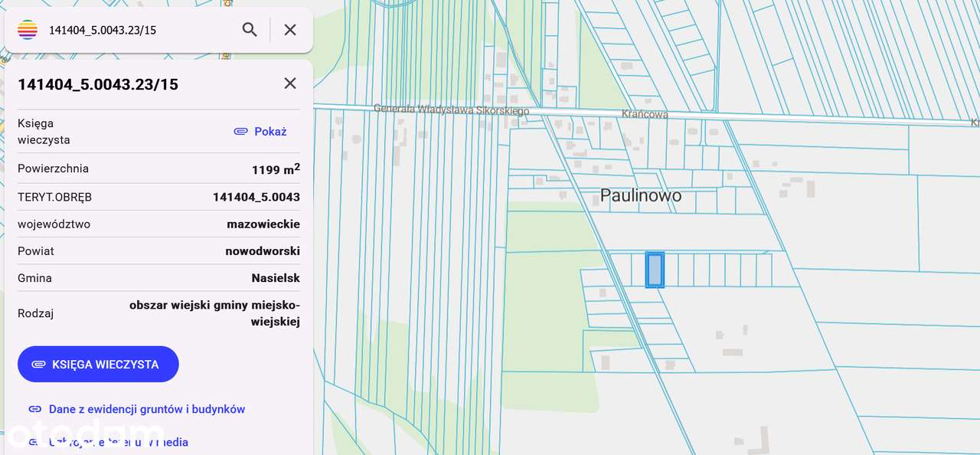The height and width of the screenshot is (455, 980).
Task: Click the Paulinowo label on the map
Action: pyautogui.click(x=641, y=195)
